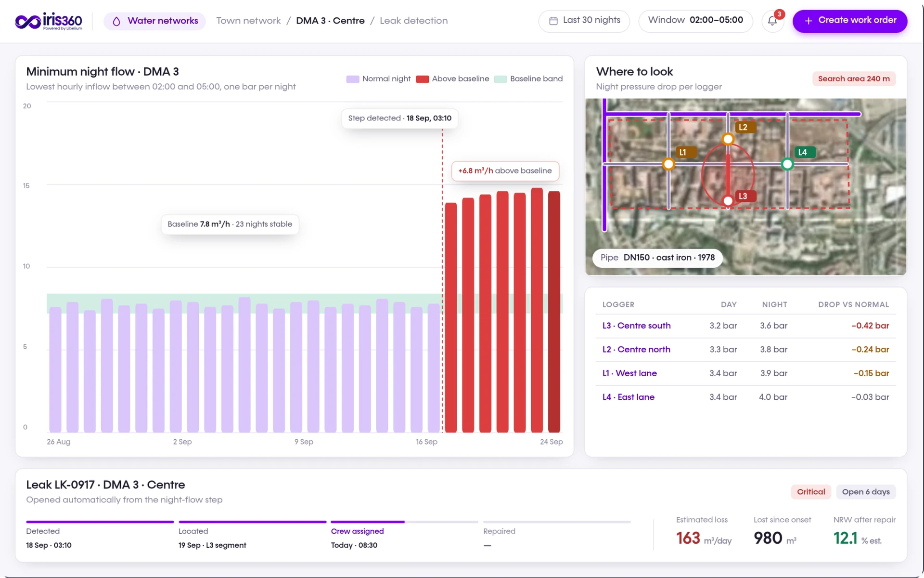Select the L2 logger marker on map
The image size is (924, 578).
click(728, 139)
